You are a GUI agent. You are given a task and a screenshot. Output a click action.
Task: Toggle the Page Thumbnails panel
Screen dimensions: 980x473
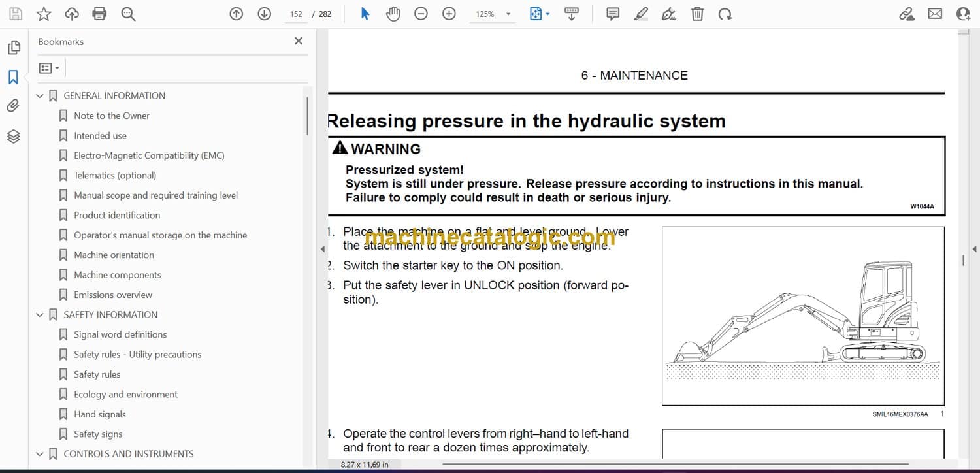coord(13,48)
